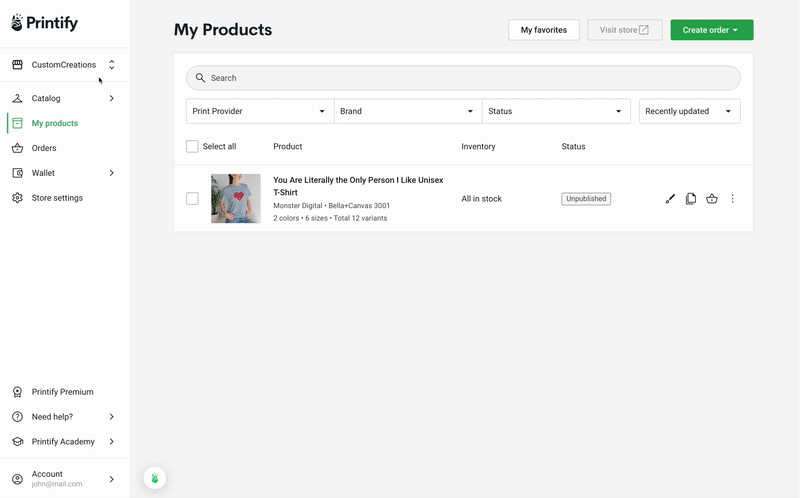Image resolution: width=800 pixels, height=498 pixels.
Task: Open the Status filter dropdown
Action: pyautogui.click(x=556, y=111)
